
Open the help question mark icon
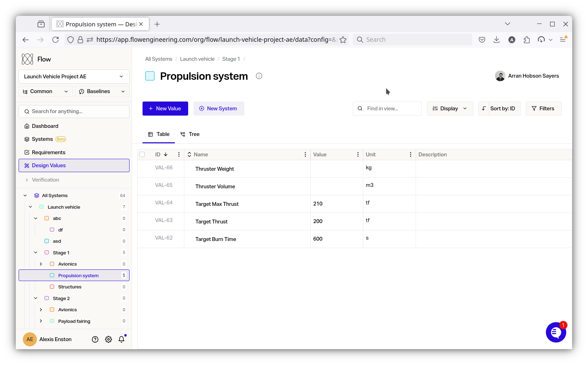pos(95,339)
